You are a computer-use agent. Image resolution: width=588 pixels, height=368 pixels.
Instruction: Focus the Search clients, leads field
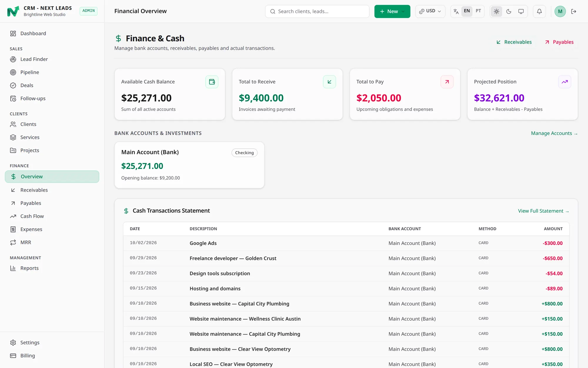pos(317,11)
